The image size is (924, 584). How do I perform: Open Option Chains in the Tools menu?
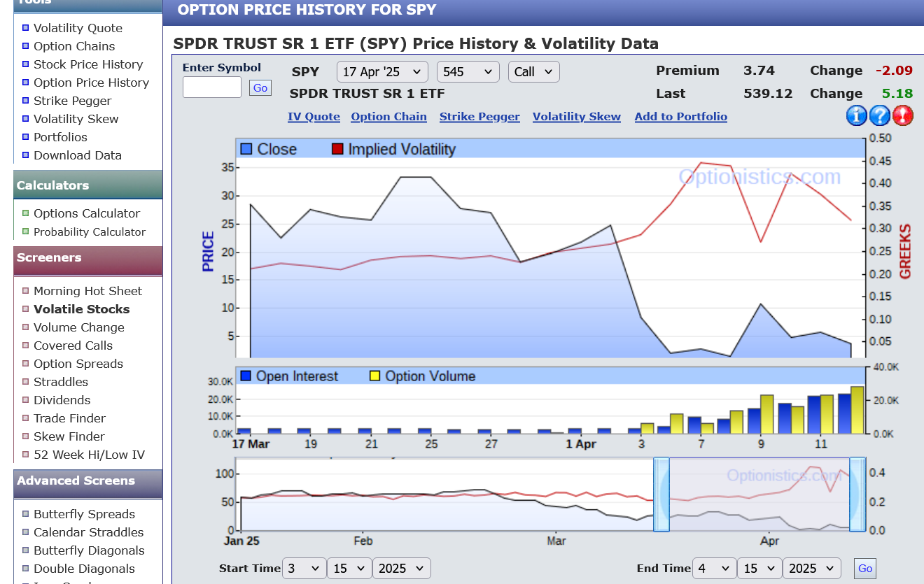(x=74, y=46)
